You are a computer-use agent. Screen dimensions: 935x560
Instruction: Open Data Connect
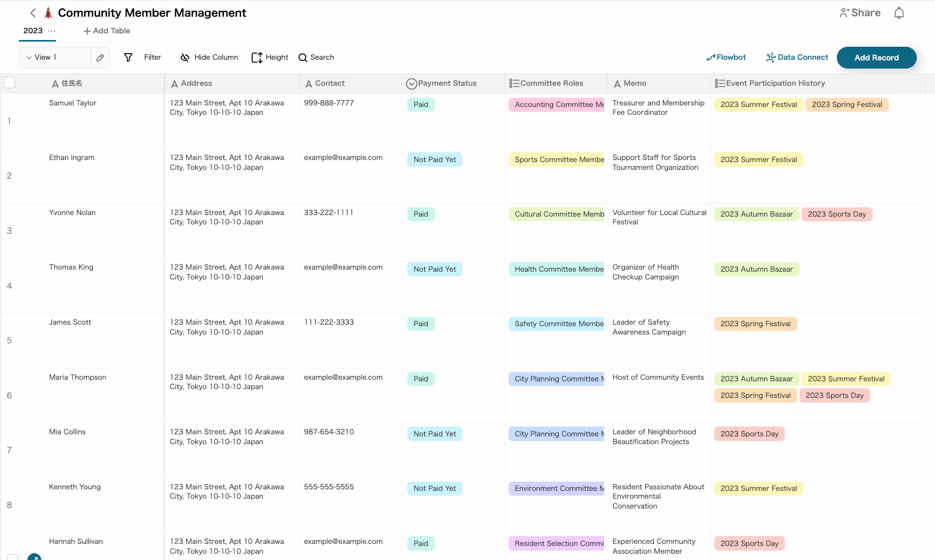(797, 58)
